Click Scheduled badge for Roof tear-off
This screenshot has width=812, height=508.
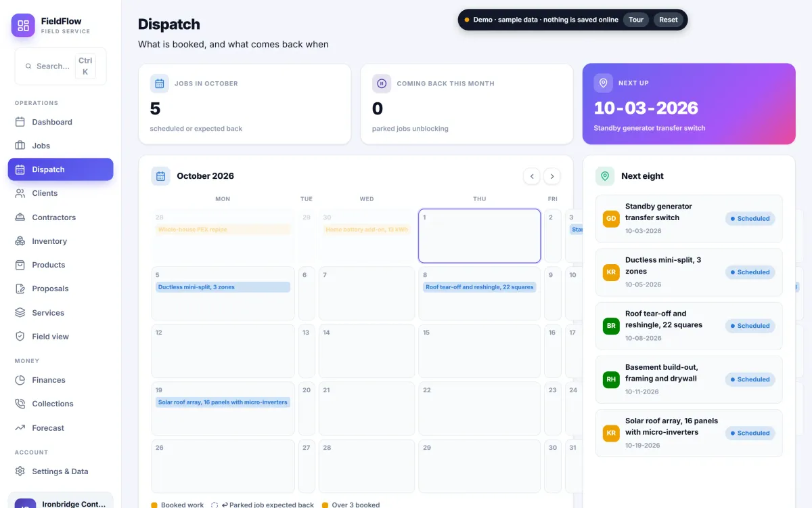coord(750,326)
